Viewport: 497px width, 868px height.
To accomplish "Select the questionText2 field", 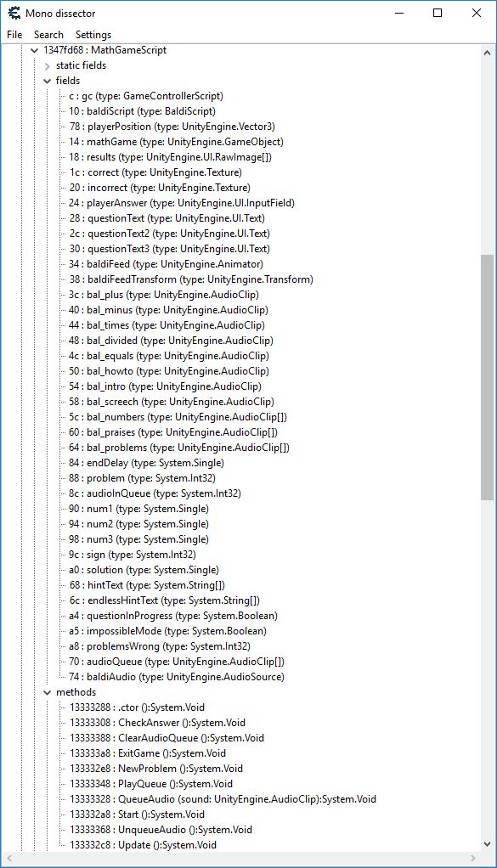I will point(169,234).
